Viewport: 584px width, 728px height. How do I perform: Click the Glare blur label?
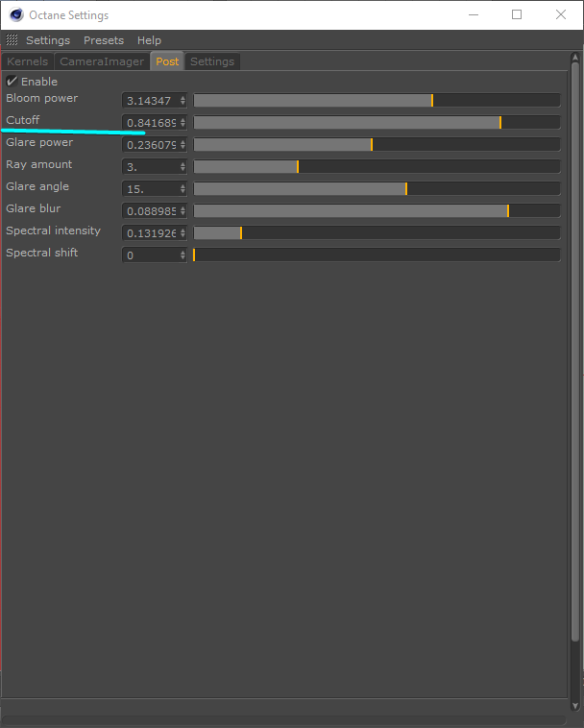pos(33,208)
